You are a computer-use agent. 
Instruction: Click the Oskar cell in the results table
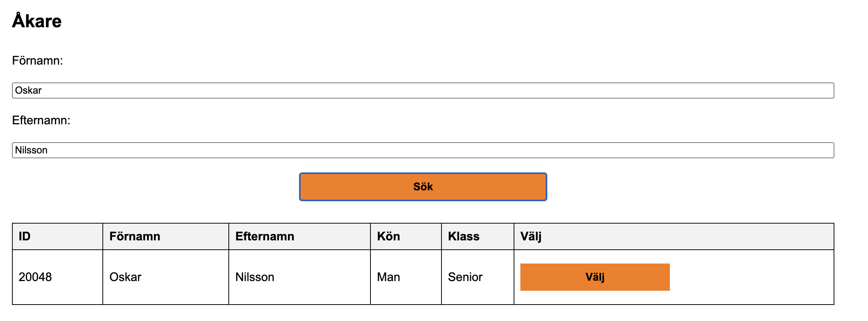pos(125,277)
